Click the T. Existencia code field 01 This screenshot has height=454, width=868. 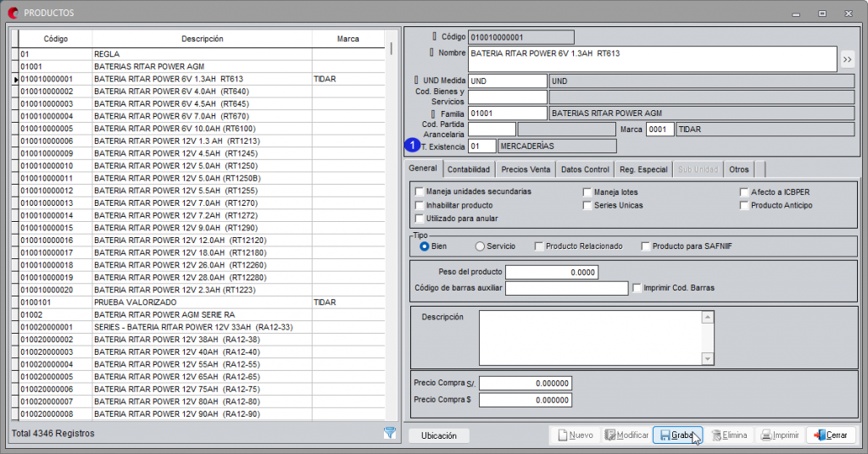[482, 146]
